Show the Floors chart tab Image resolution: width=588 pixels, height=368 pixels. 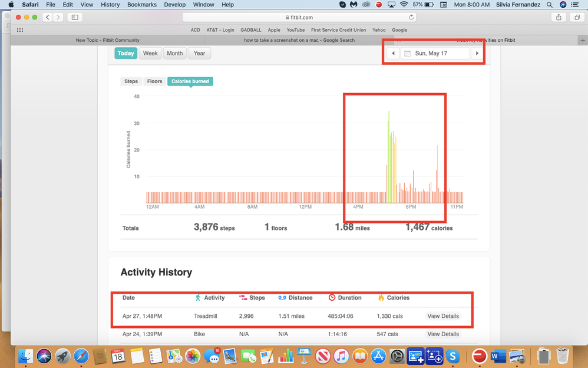coord(154,81)
